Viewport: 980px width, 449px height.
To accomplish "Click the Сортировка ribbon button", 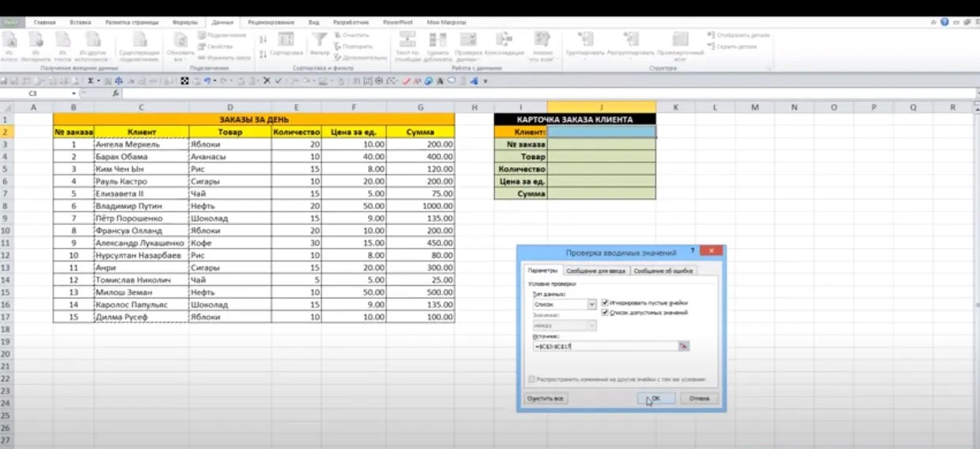I will [x=287, y=44].
